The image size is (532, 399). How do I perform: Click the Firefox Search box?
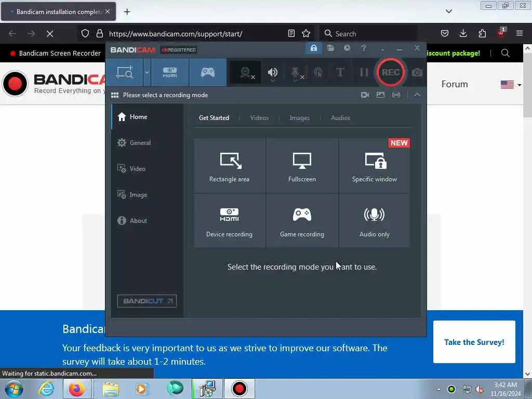coord(368,34)
